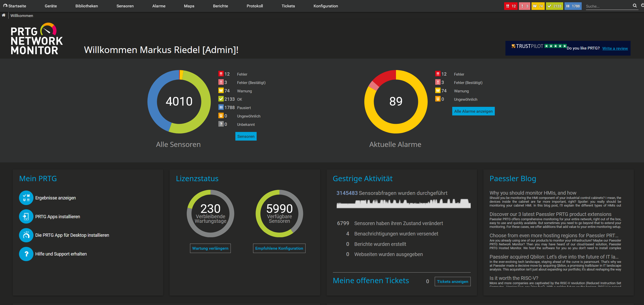Click Desktop app install icon

[x=26, y=235]
